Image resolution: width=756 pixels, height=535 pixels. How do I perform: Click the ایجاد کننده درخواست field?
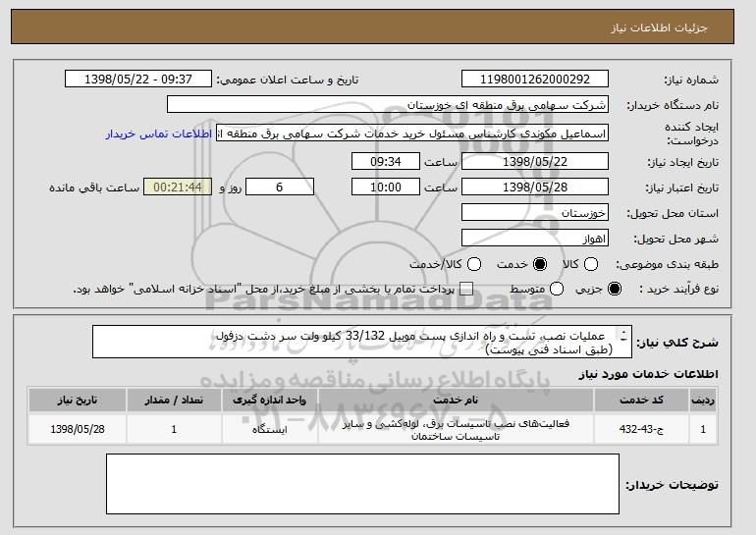(412, 134)
